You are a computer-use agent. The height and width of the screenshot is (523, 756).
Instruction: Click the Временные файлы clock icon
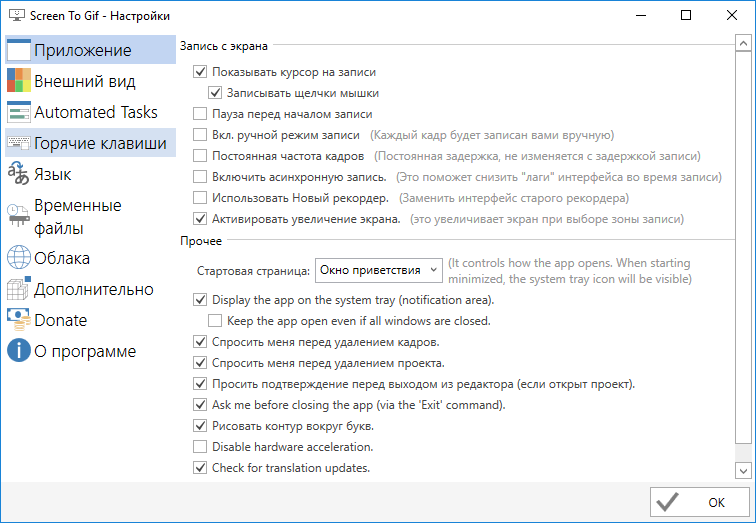(x=19, y=215)
